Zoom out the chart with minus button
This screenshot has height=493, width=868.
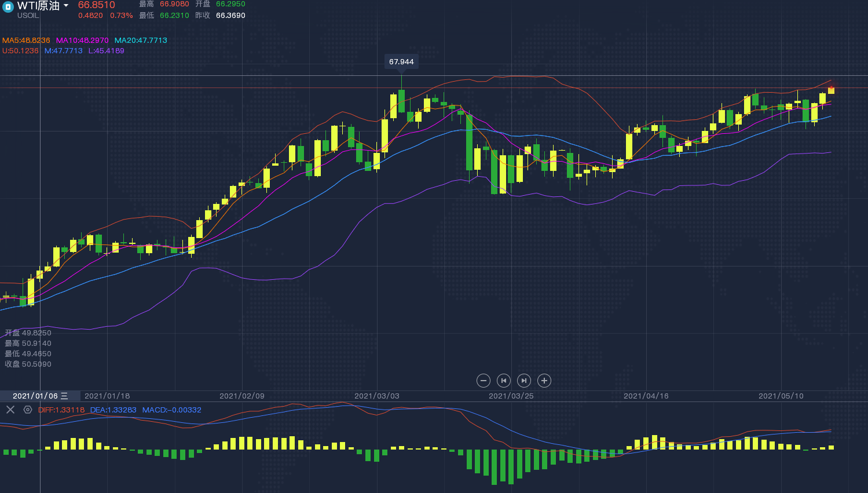point(484,381)
